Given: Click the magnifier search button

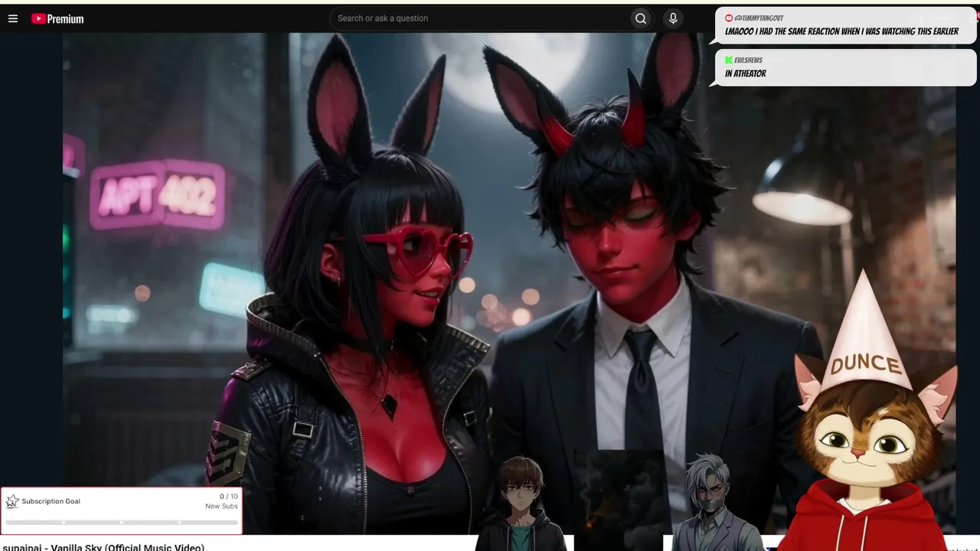Looking at the screenshot, I should coord(641,18).
